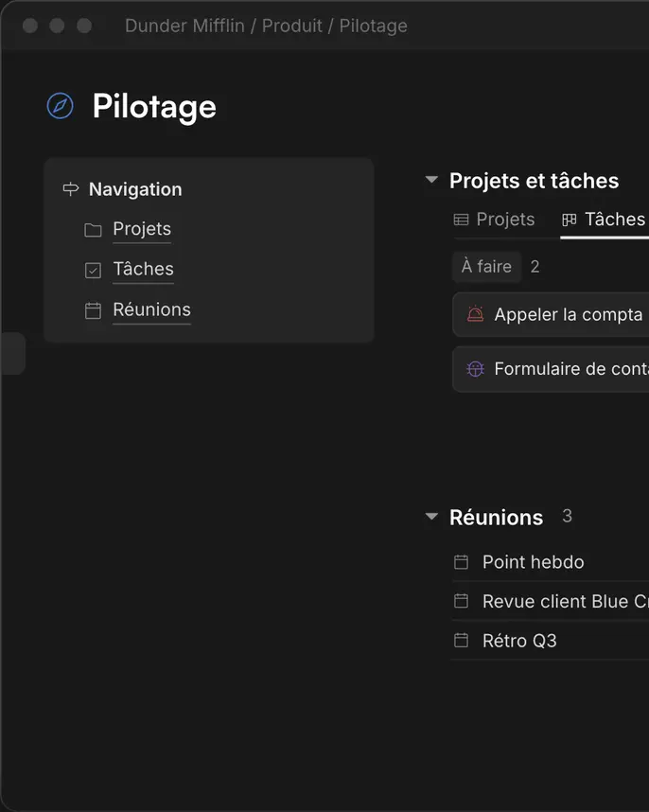Select the Tâches view tab

point(605,220)
